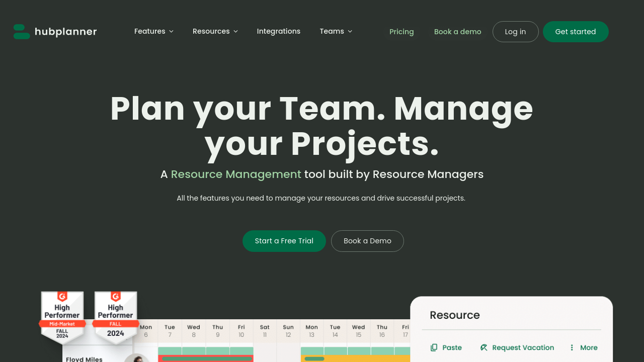644x362 pixels.
Task: Expand the Teams dropdown chevron
Action: (x=350, y=32)
